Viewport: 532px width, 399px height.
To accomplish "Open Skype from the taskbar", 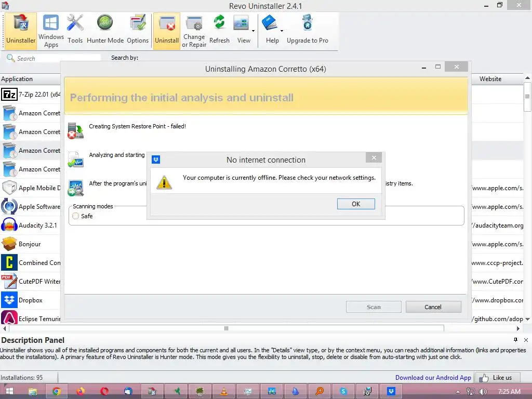I will 343,391.
